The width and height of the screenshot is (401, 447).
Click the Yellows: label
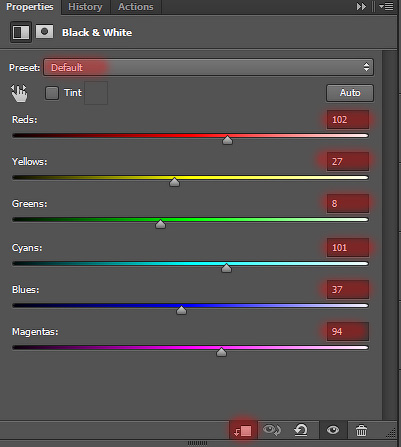pos(30,162)
